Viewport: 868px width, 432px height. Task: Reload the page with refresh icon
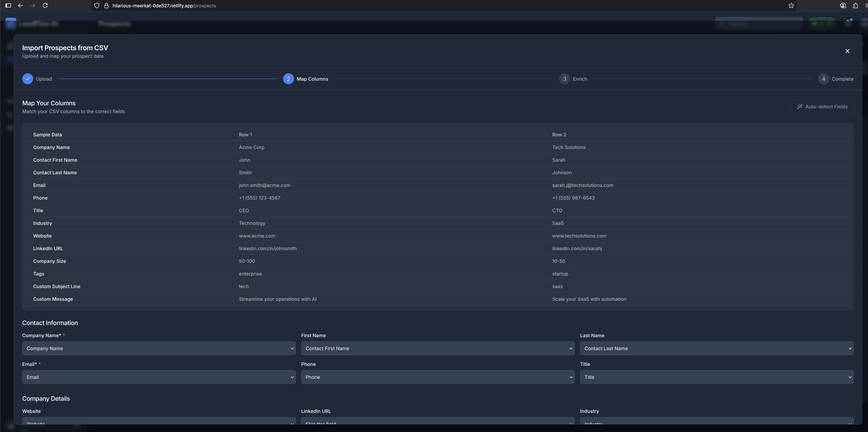click(45, 5)
